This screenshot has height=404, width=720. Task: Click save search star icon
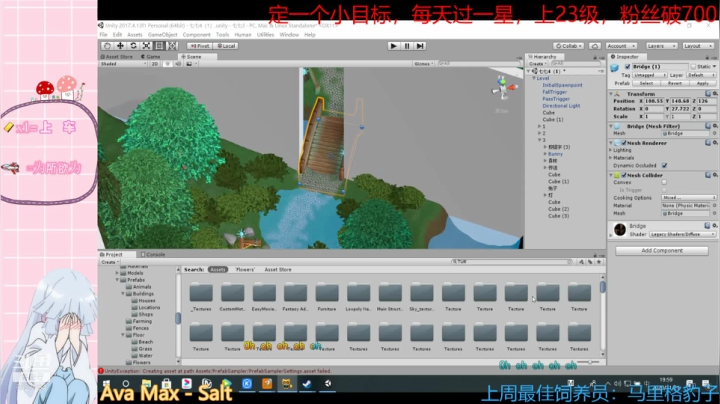598,262
